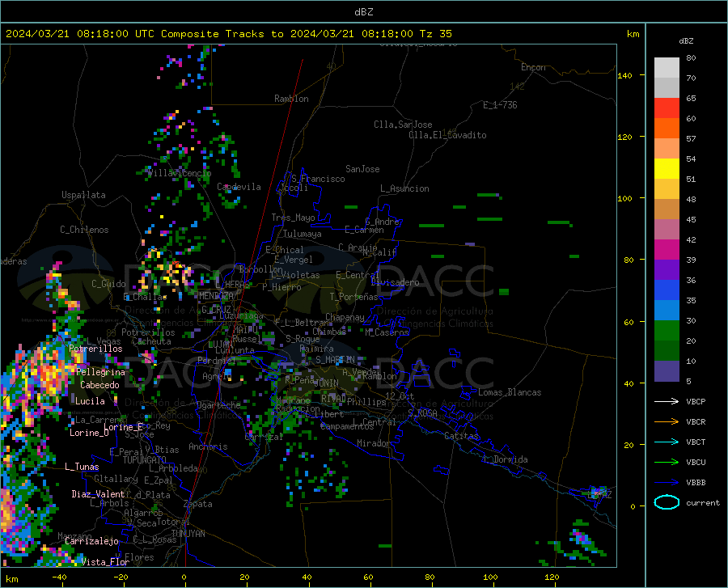Click the blue VBBB arrow legend icon
This screenshot has height=588, width=728.
click(x=667, y=483)
